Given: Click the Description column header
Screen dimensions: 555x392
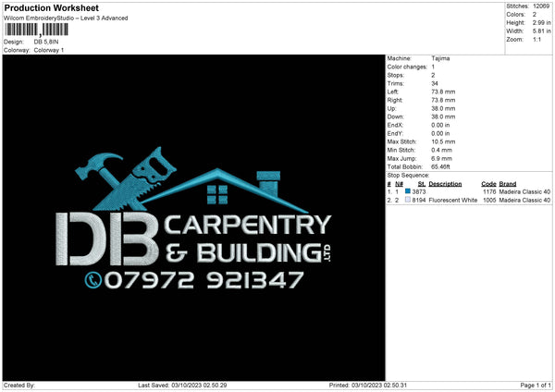Looking at the screenshot, I should pos(445,184).
